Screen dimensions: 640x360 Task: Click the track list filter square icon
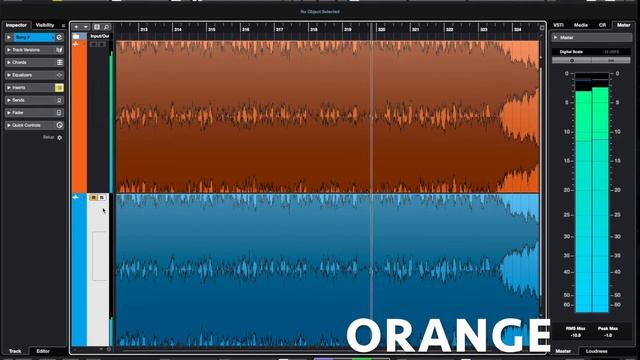pyautogui.click(x=97, y=27)
